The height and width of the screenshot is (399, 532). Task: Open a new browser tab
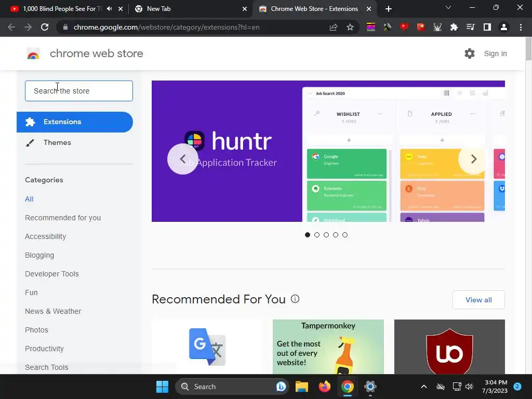click(x=389, y=9)
